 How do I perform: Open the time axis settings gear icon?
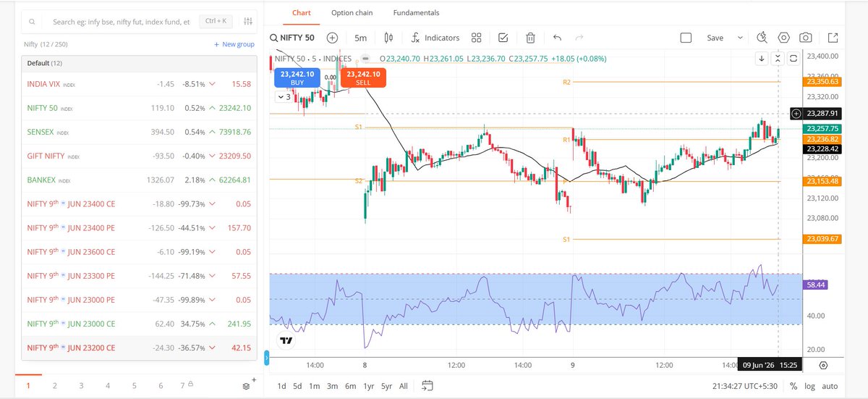point(823,366)
